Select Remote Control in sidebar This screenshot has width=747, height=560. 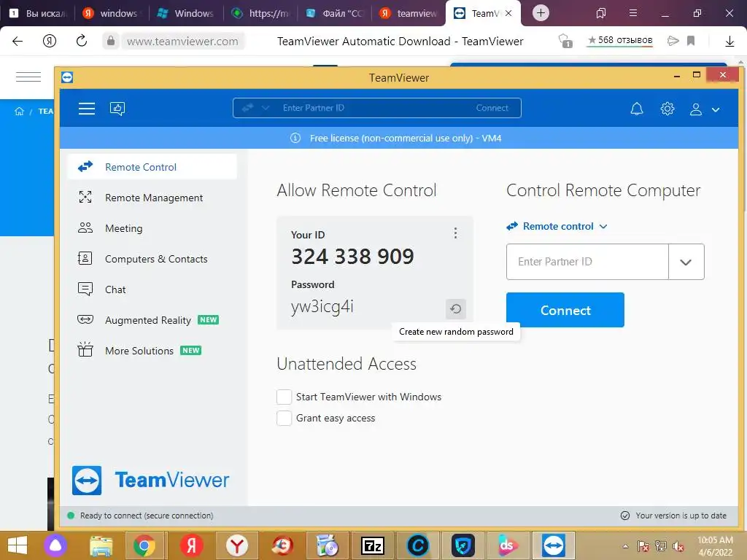152,167
